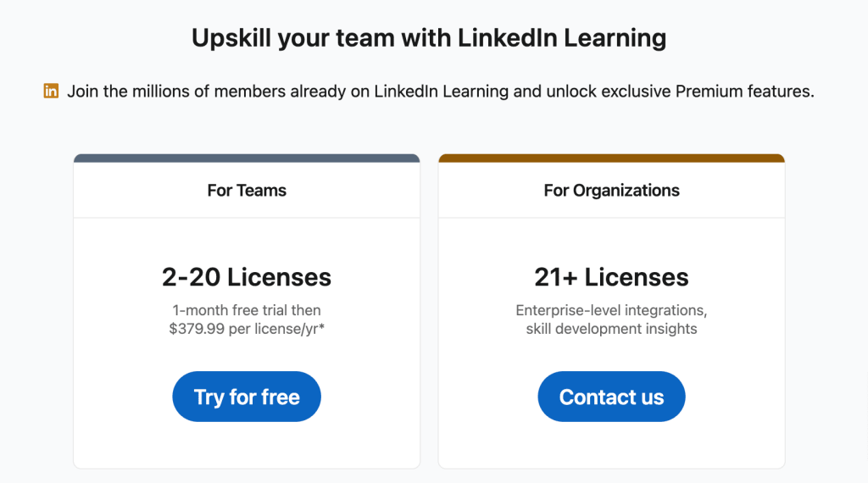Select the For Organizations card header
This screenshot has height=483, width=868.
pyautogui.click(x=612, y=191)
